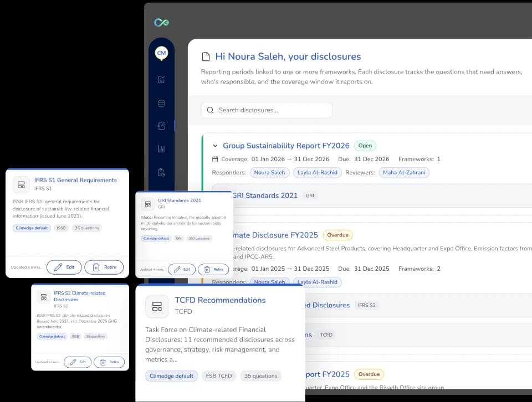This screenshot has height=402, width=532.
Task: Retire the IFRS S2 Climate-related Disclosures card
Action: click(x=109, y=362)
